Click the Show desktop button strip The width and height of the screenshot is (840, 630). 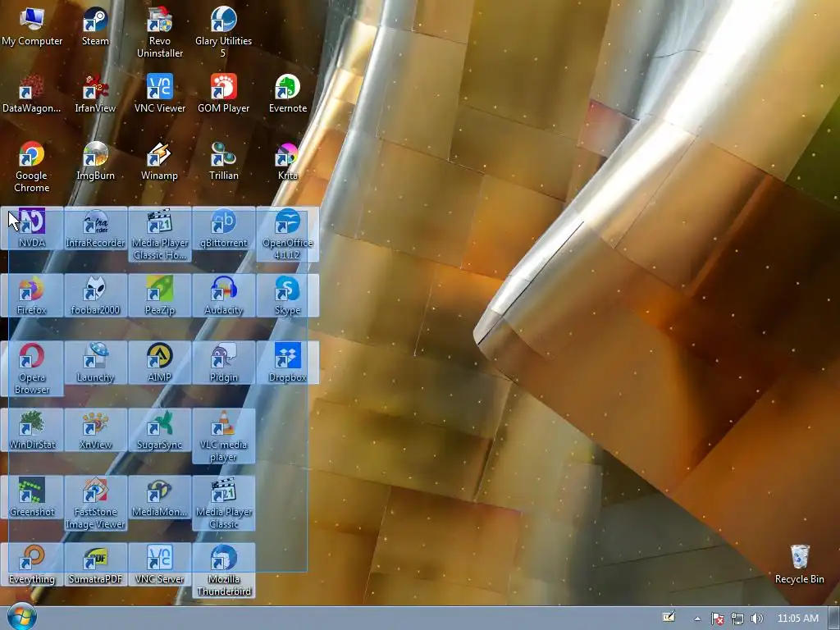coord(834,619)
